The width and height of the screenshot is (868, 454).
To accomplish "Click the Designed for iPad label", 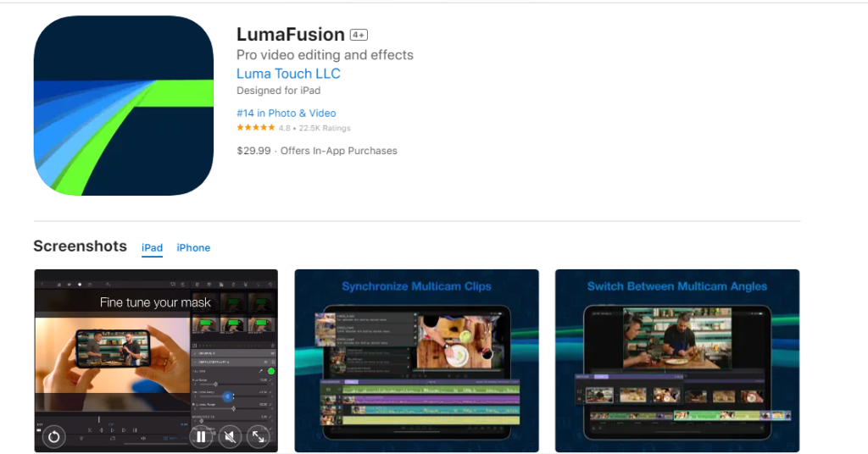I will [278, 90].
